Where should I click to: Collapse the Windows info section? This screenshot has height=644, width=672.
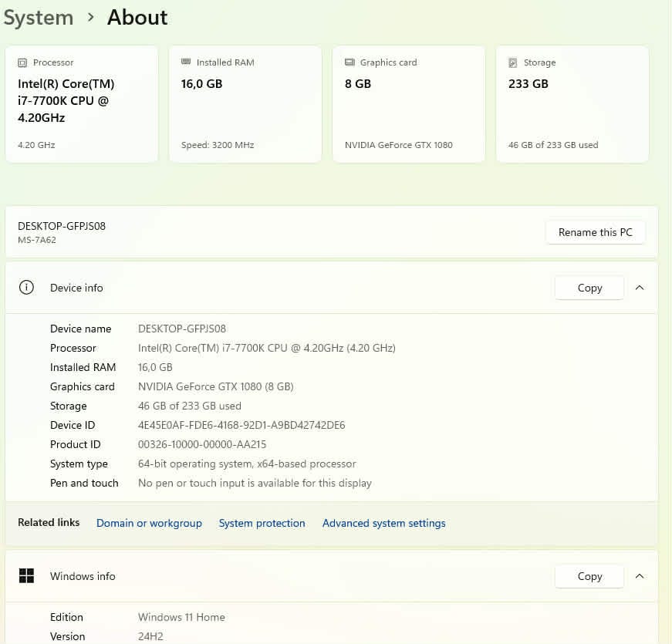coord(640,576)
